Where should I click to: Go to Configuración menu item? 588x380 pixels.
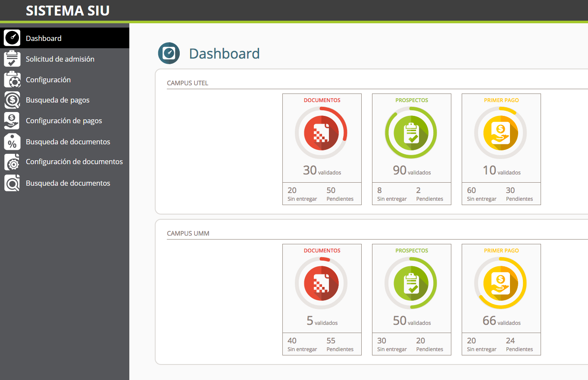pos(65,79)
